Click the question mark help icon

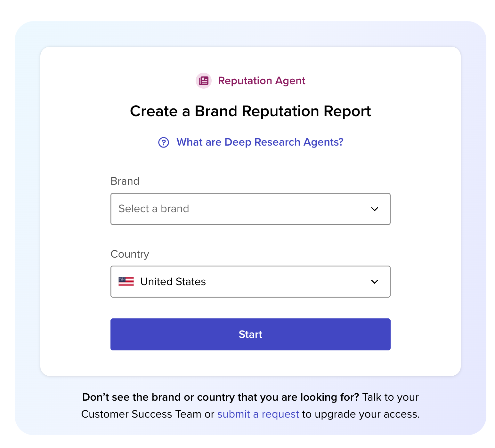click(164, 142)
